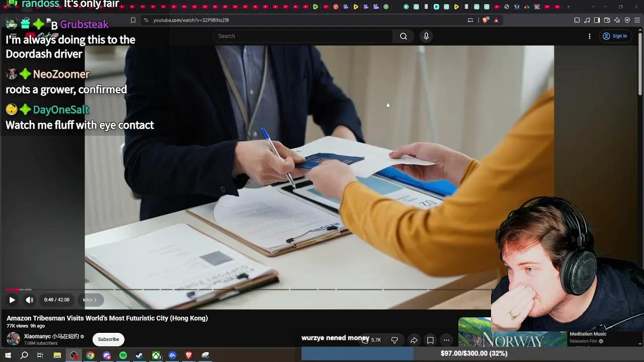This screenshot has width=644, height=362.
Task: Toggle the browser sidebar panel
Action: coord(597,20)
